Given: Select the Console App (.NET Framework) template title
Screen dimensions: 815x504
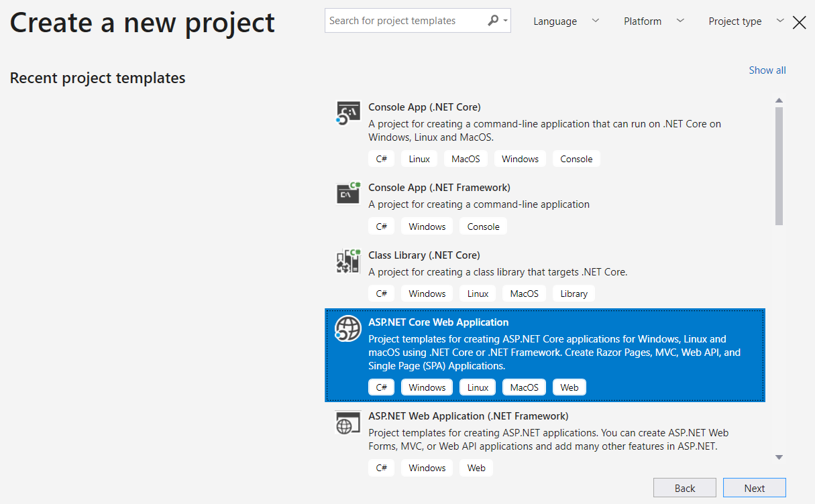Looking at the screenshot, I should pos(439,188).
